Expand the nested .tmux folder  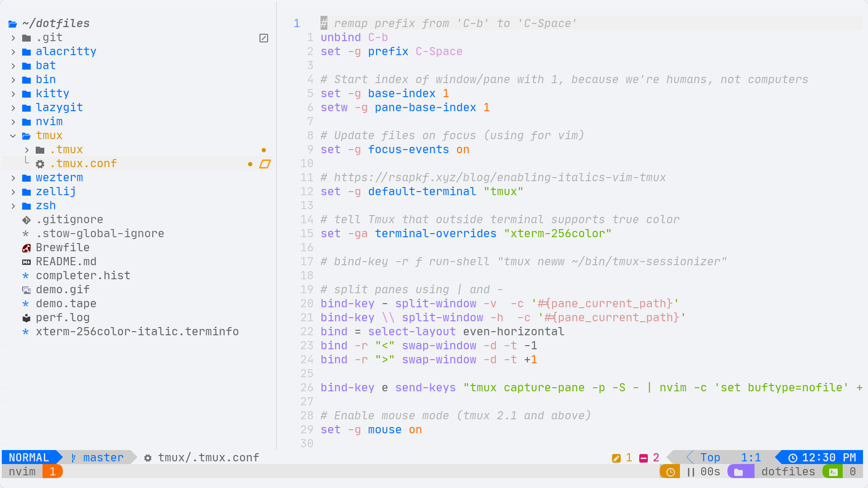[x=27, y=150]
